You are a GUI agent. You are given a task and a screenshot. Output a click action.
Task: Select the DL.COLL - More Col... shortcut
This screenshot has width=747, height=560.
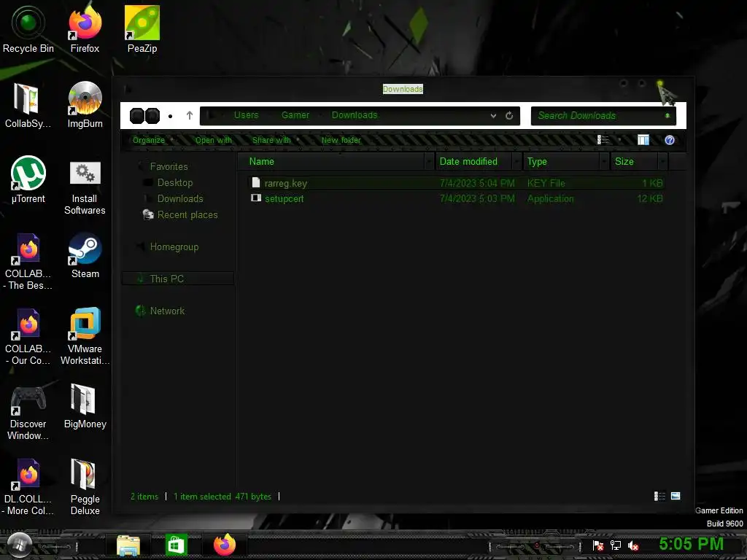point(28,486)
